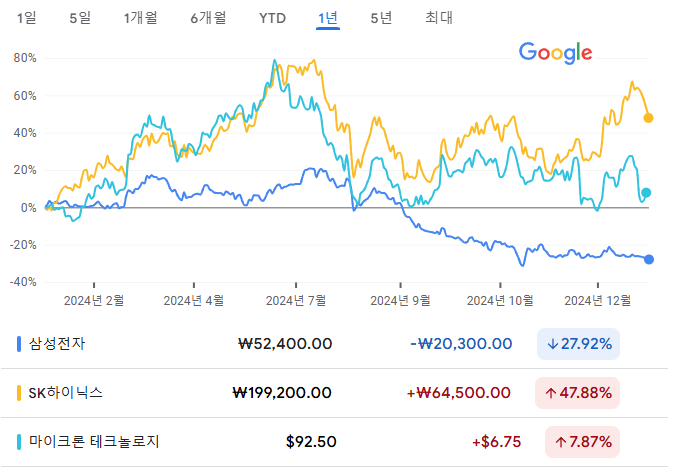Click the teal 마이크론 color marker
675x472 pixels.
point(19,442)
